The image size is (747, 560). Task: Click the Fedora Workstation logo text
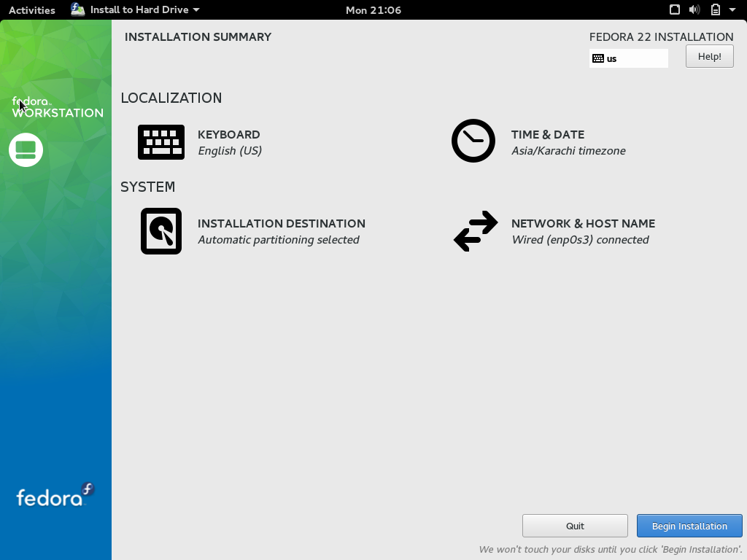tap(57, 107)
